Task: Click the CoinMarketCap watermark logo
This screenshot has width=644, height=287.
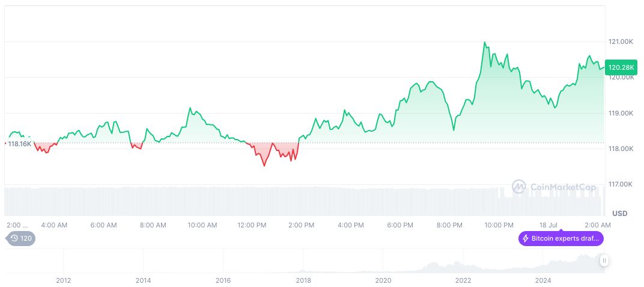Action: coord(554,187)
